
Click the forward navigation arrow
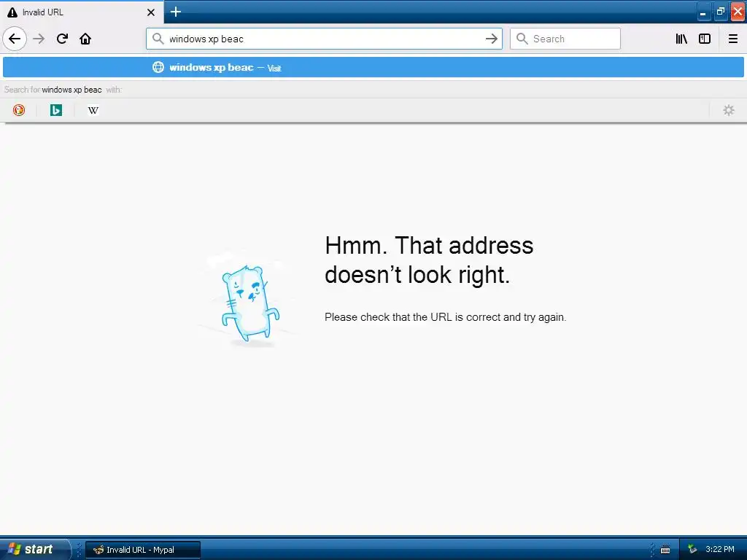tap(39, 39)
